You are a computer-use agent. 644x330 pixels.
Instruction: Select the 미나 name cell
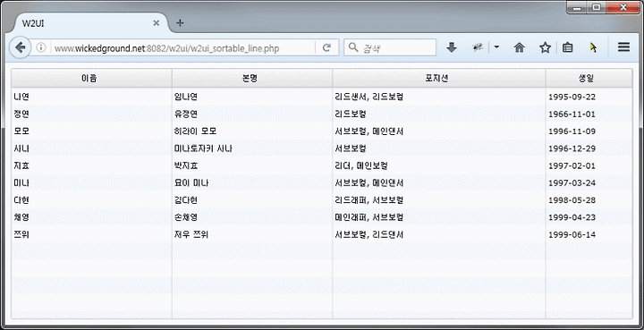pyautogui.click(x=91, y=183)
